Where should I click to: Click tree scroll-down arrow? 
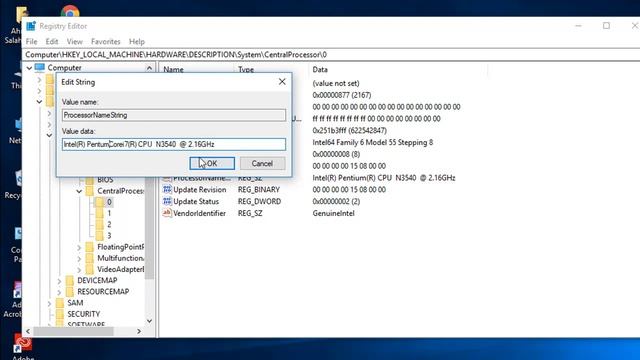pos(149,321)
